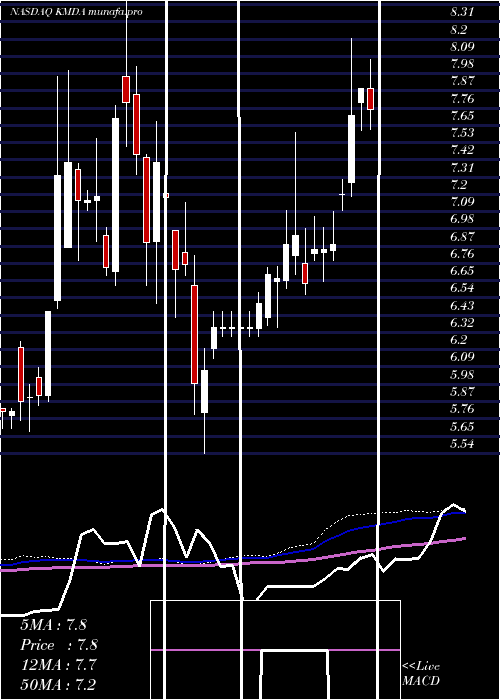
Task: Click the 6.43 price axis label
Action: click(x=462, y=305)
